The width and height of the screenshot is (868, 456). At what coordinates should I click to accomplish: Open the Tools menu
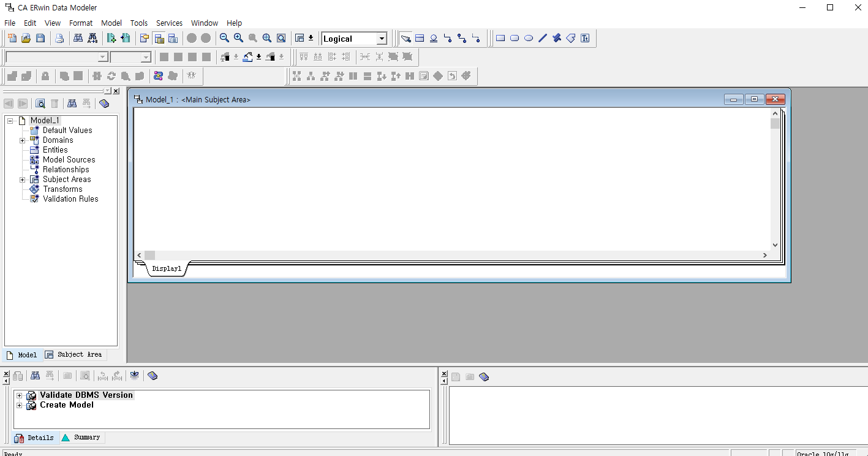[x=139, y=23]
